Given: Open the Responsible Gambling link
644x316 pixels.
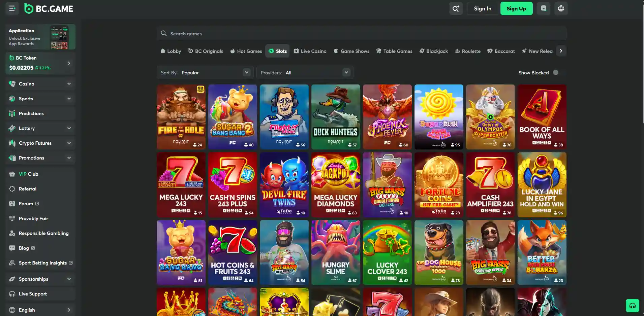Looking at the screenshot, I should (43, 233).
